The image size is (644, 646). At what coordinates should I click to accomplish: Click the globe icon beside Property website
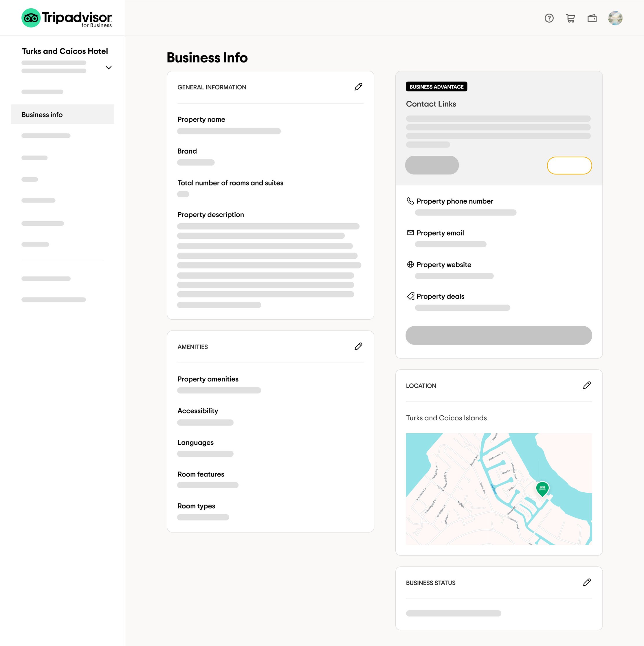coord(410,264)
